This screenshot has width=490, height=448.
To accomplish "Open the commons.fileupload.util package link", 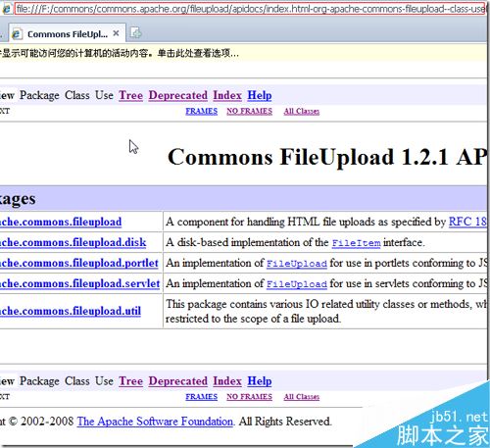I will coord(71,311).
